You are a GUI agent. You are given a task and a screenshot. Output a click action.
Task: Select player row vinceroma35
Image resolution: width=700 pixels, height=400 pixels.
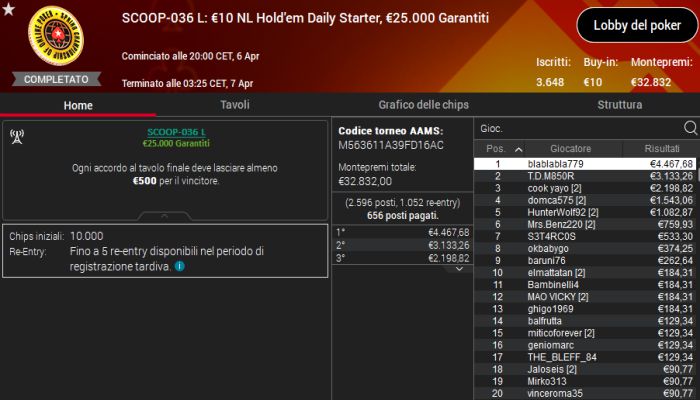[x=585, y=393]
